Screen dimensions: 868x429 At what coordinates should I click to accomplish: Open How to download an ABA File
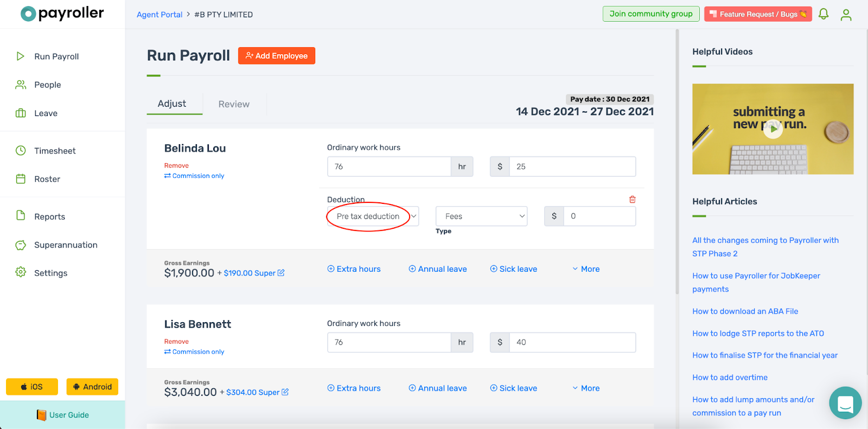pos(745,311)
